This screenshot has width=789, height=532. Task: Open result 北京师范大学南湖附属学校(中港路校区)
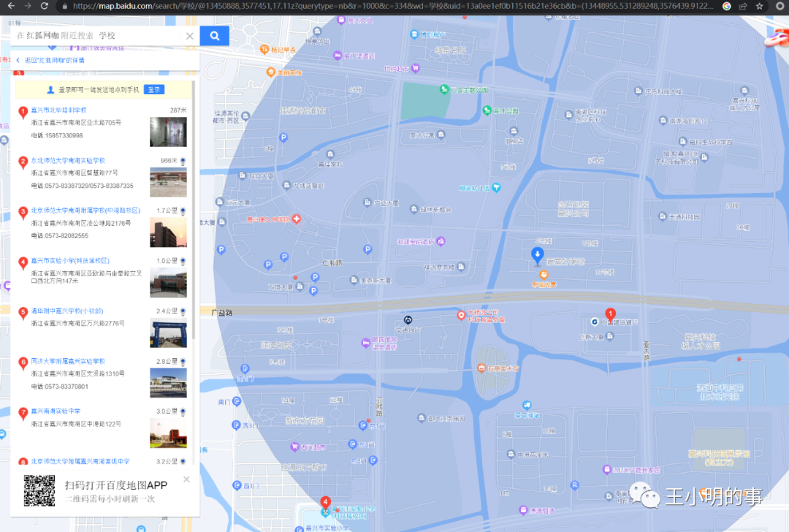point(85,210)
